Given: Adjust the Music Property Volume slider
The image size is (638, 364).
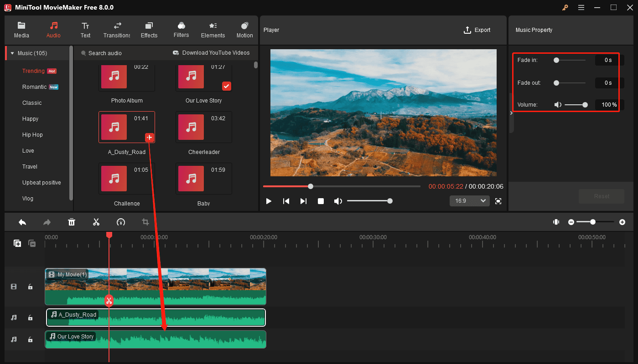Looking at the screenshot, I should (576, 105).
